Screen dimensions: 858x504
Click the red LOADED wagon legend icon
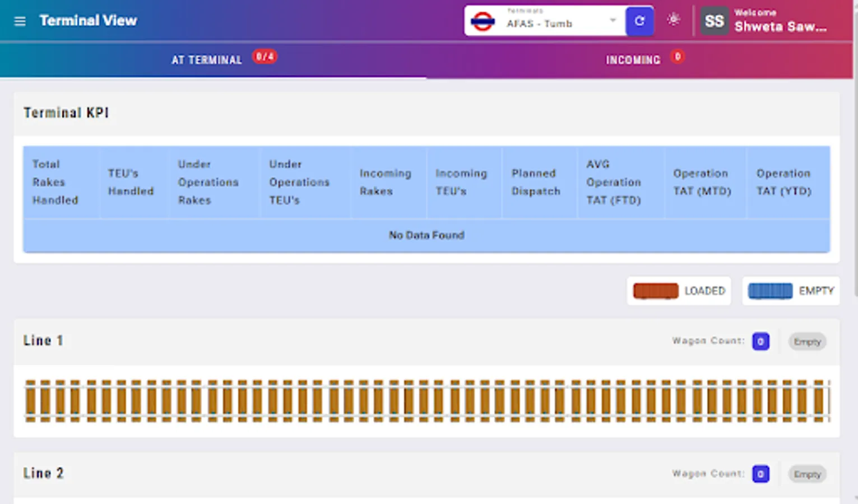[x=656, y=291]
